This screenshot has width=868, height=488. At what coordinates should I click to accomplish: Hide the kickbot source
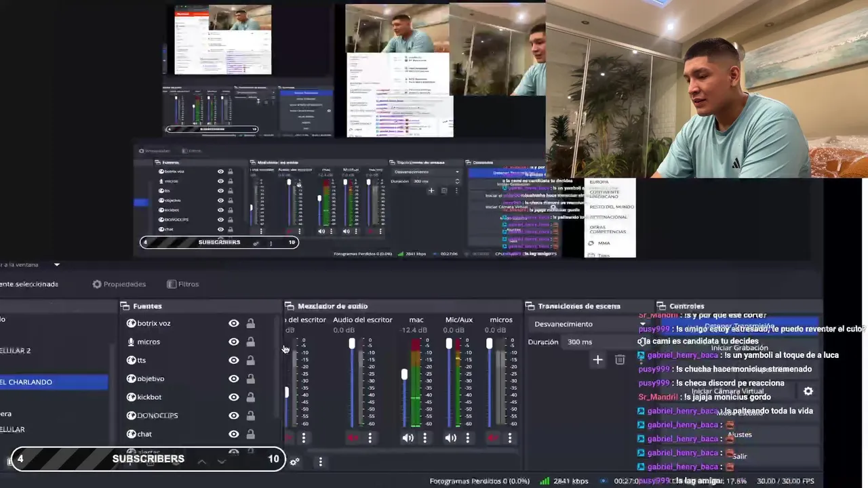(x=234, y=396)
